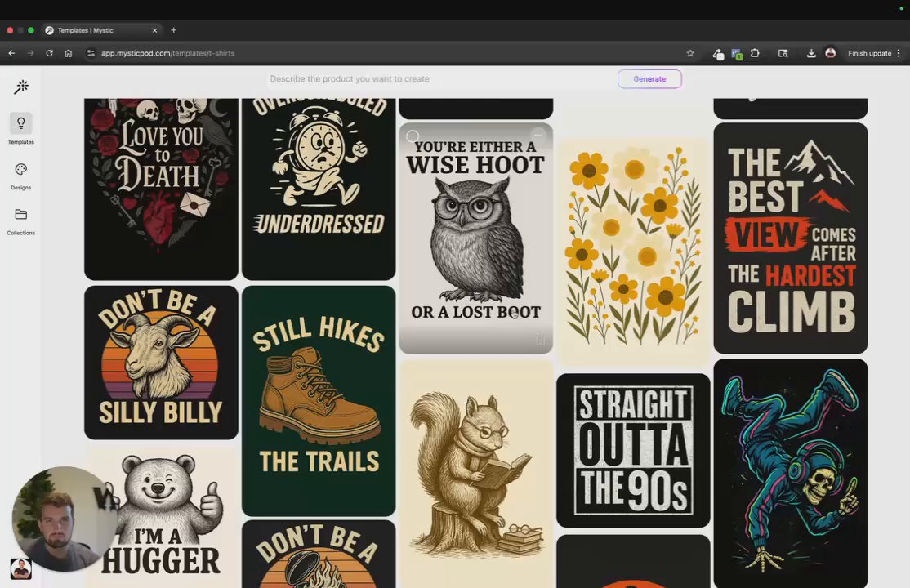Click the Generate button
910x588 pixels.
(x=649, y=79)
